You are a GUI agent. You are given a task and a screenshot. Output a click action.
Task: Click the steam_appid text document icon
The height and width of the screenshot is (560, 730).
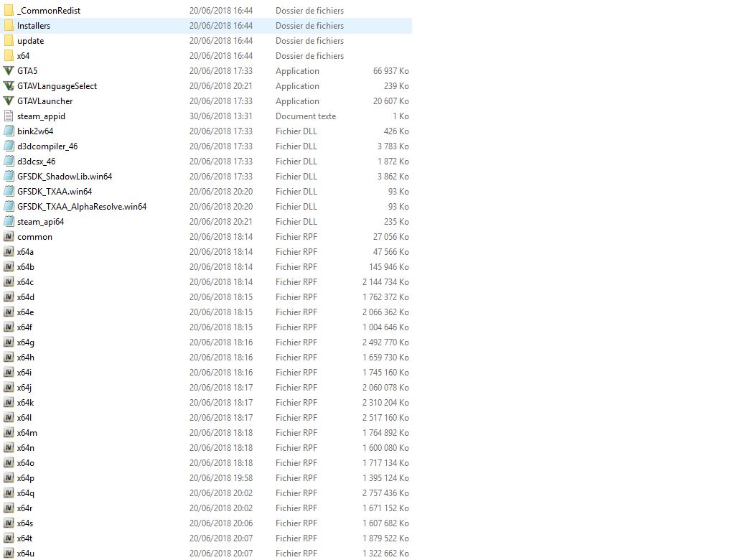click(x=9, y=116)
